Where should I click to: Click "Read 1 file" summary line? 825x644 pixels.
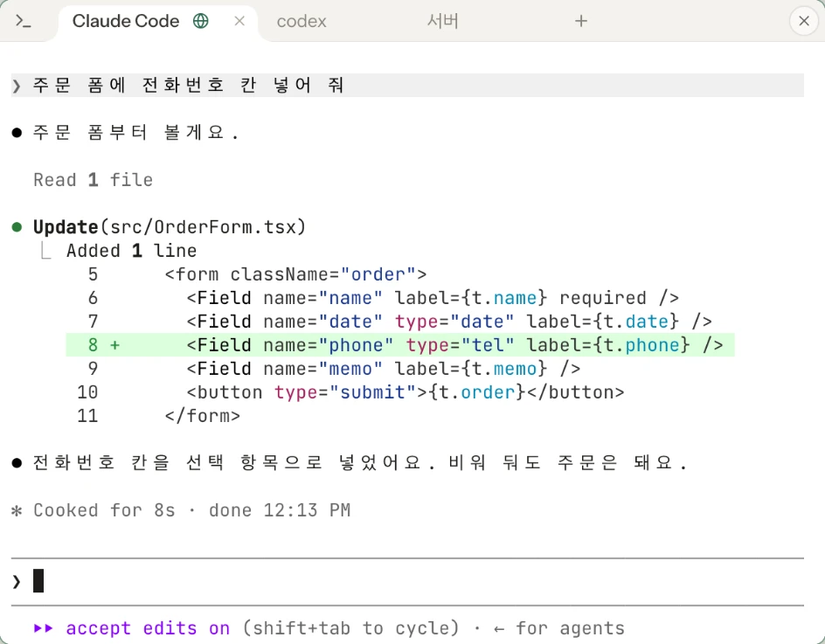coord(94,180)
